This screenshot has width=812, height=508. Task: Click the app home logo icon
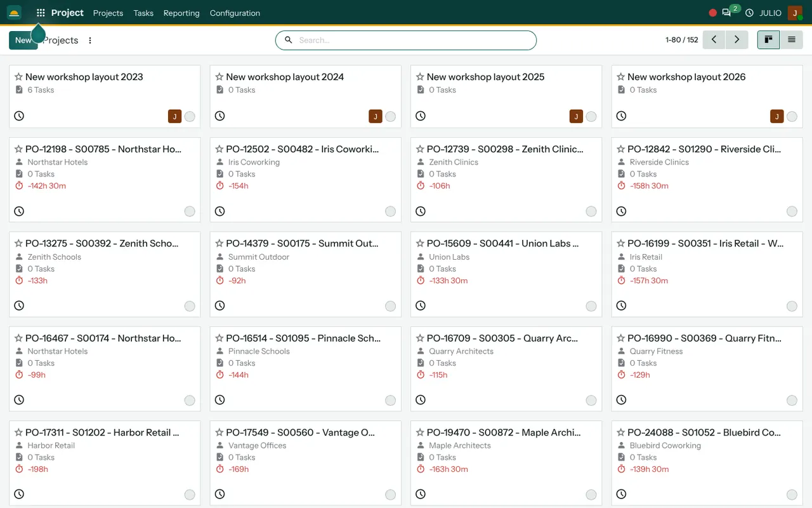click(x=14, y=13)
